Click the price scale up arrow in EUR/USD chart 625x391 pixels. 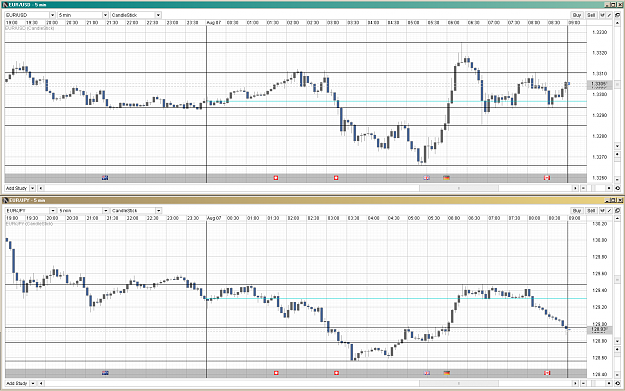coord(617,23)
